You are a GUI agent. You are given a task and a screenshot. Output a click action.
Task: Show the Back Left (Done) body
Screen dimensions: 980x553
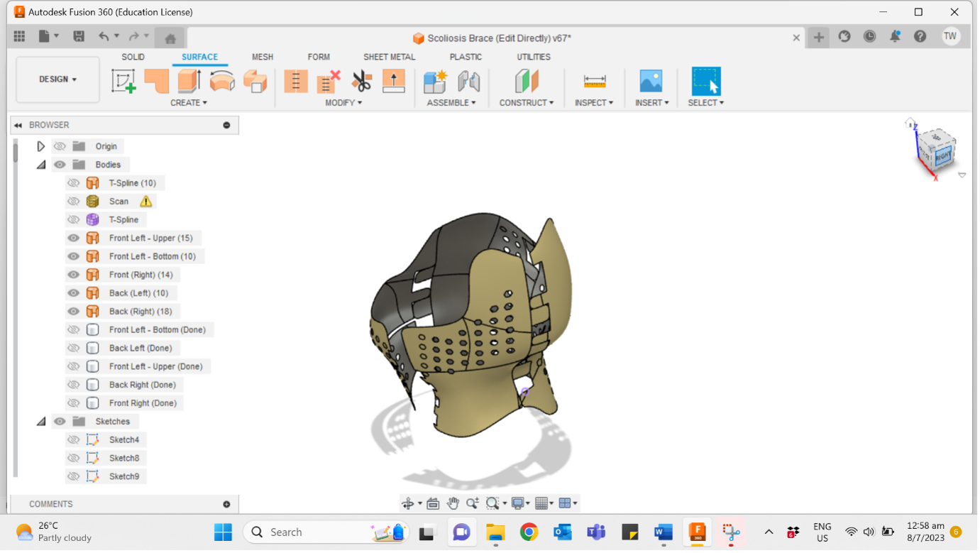coord(73,349)
